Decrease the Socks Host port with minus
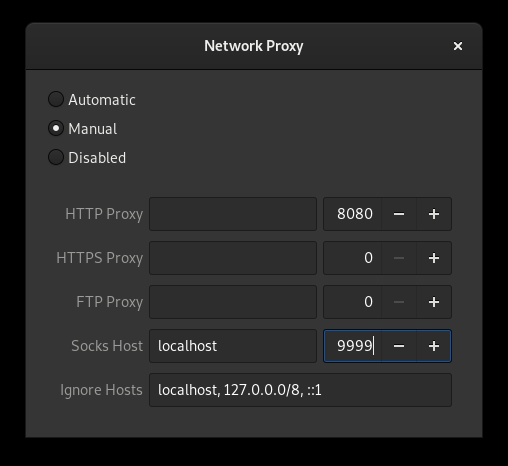Viewport: 508px width, 466px height. pyautogui.click(x=399, y=346)
